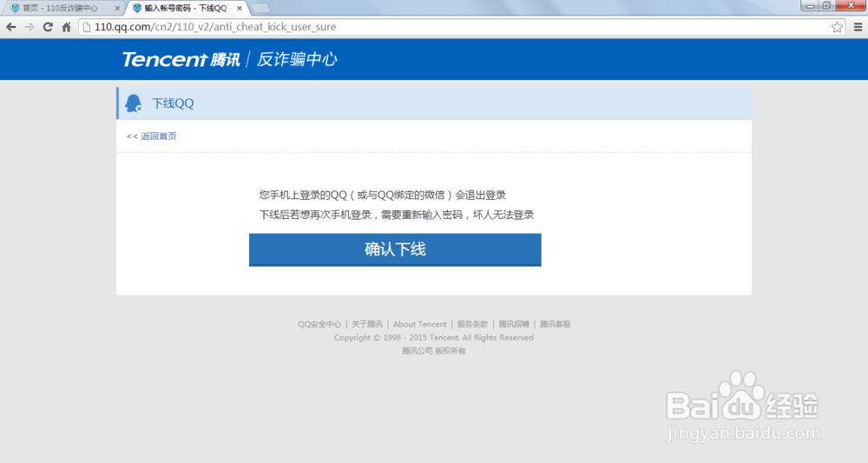Open the 腾讯招聘 footer link
The height and width of the screenshot is (463, 868).
[x=514, y=324]
